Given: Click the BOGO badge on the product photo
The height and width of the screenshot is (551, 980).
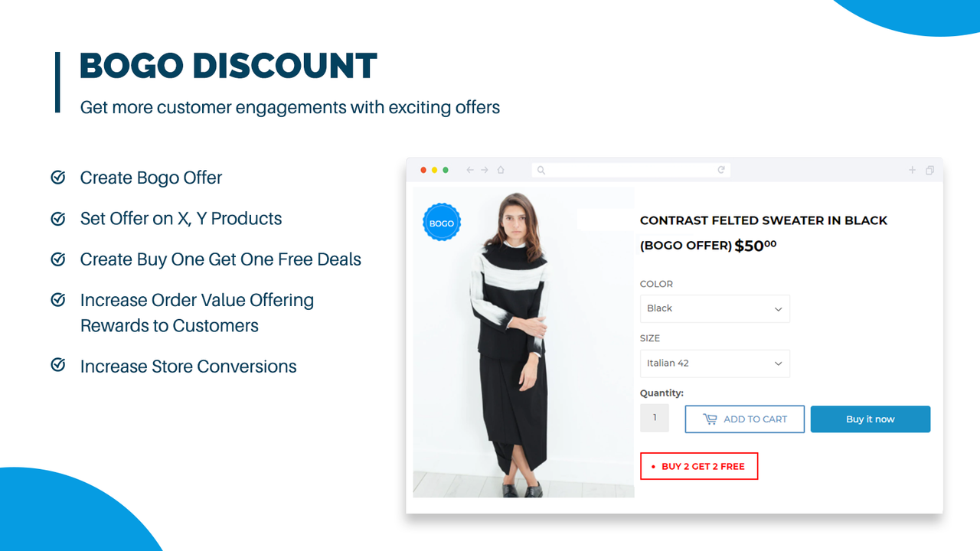Looking at the screenshot, I should click(x=442, y=222).
